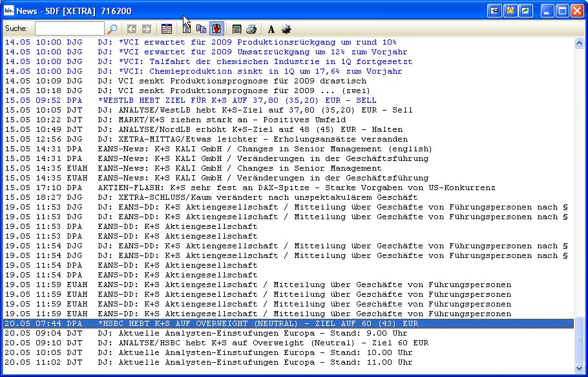Go back with the left arrow icon

(x=131, y=29)
